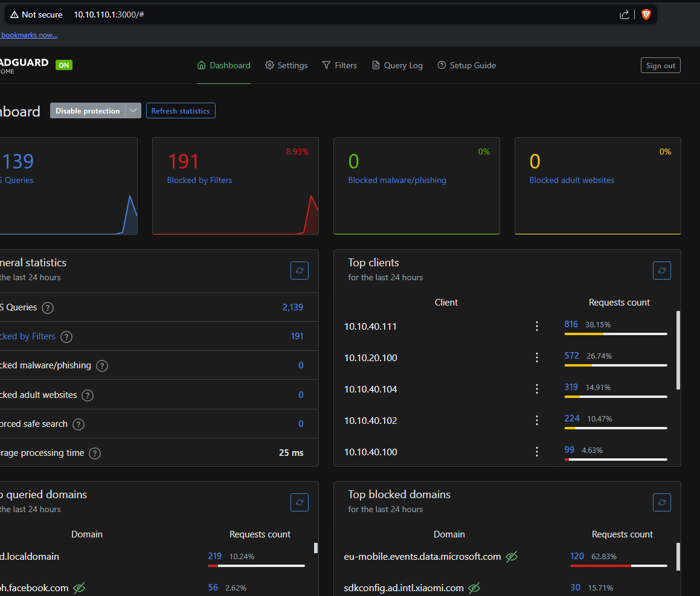Click help icon beside Average processing time
This screenshot has height=596, width=700.
[x=95, y=453]
